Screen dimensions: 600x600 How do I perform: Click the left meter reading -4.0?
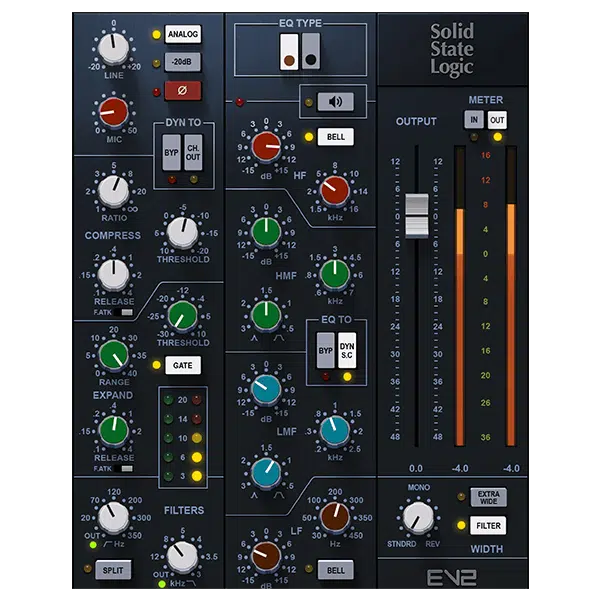coord(460,468)
